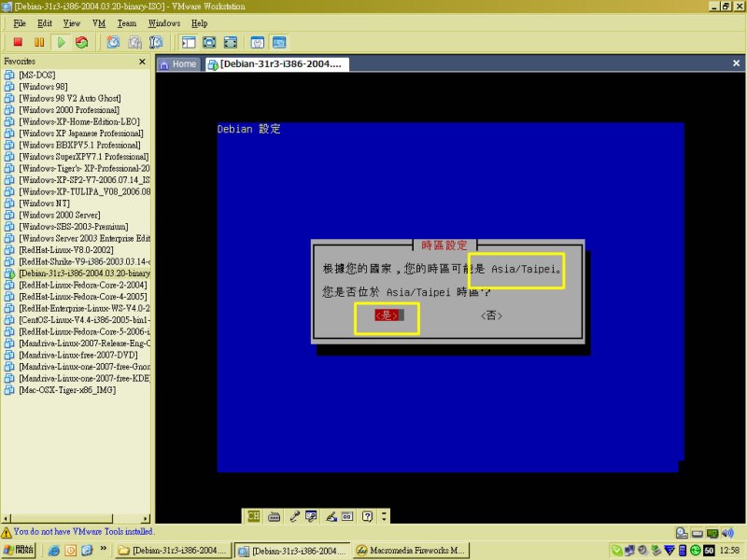Open the Edit menu
Image resolution: width=747 pixels, height=560 pixels.
pos(44,23)
